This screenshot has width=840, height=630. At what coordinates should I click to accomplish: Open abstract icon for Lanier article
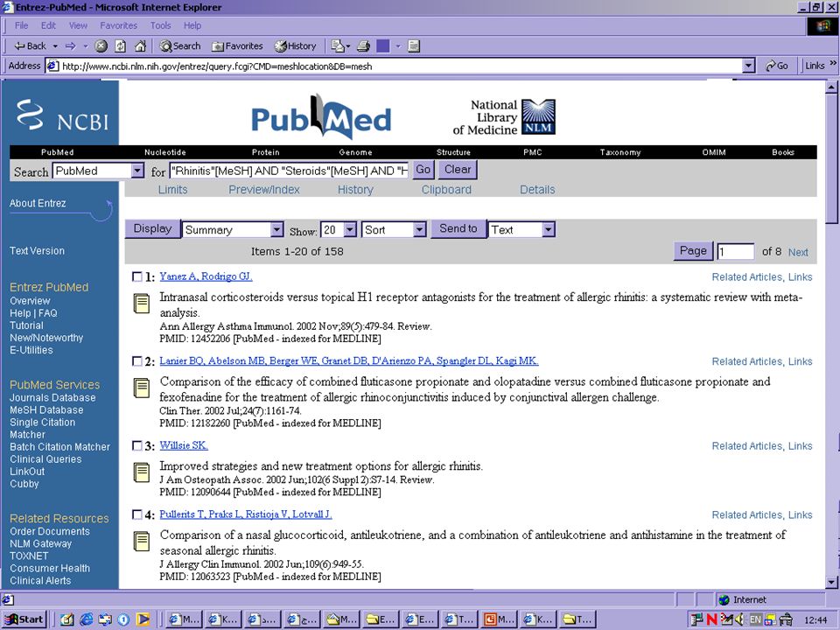[142, 388]
